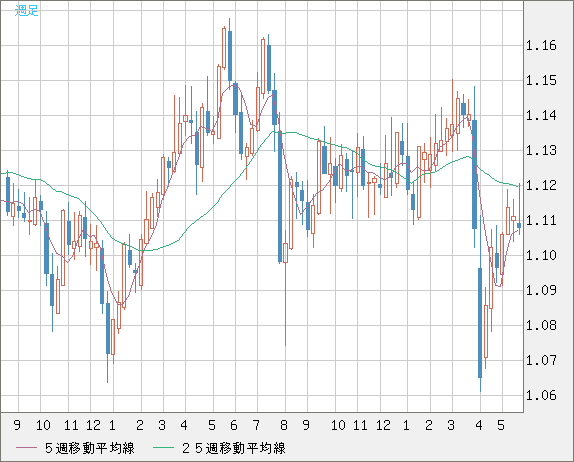The width and height of the screenshot is (574, 462).
Task: Click month label 7 on time axis
Action: 256,425
